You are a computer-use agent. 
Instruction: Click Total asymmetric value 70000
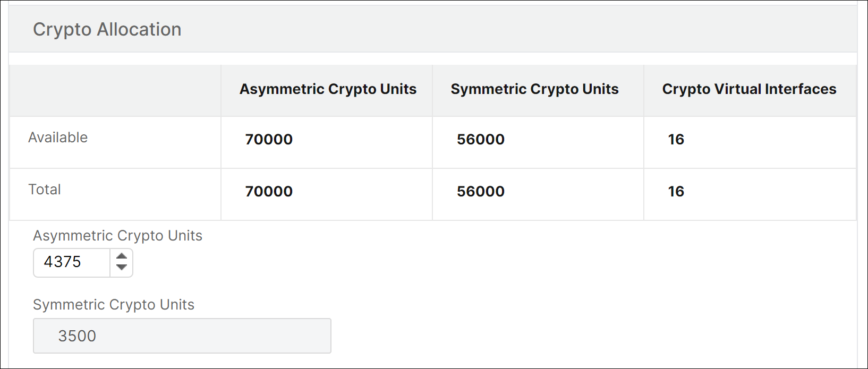pyautogui.click(x=269, y=192)
